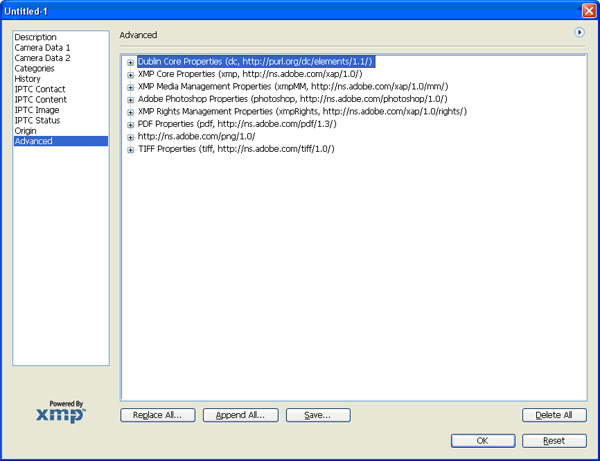Expand PDF Properties node
This screenshot has width=600, height=461.
point(130,124)
